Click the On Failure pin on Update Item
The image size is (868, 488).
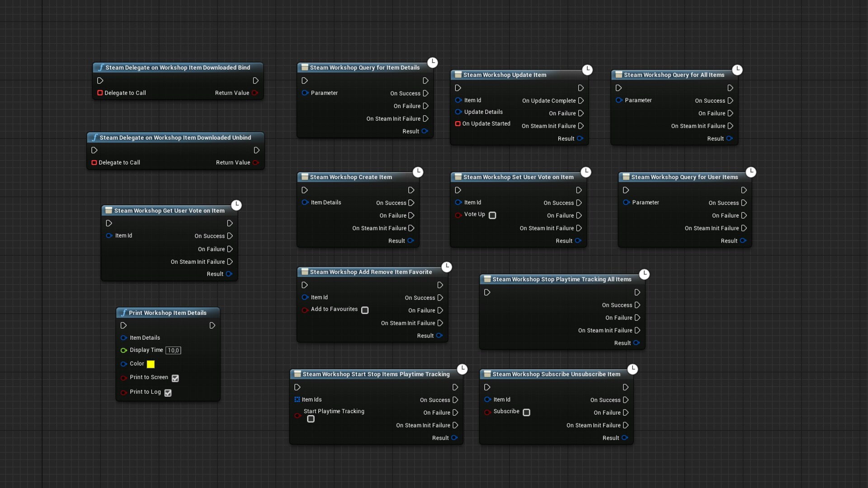[x=581, y=113]
